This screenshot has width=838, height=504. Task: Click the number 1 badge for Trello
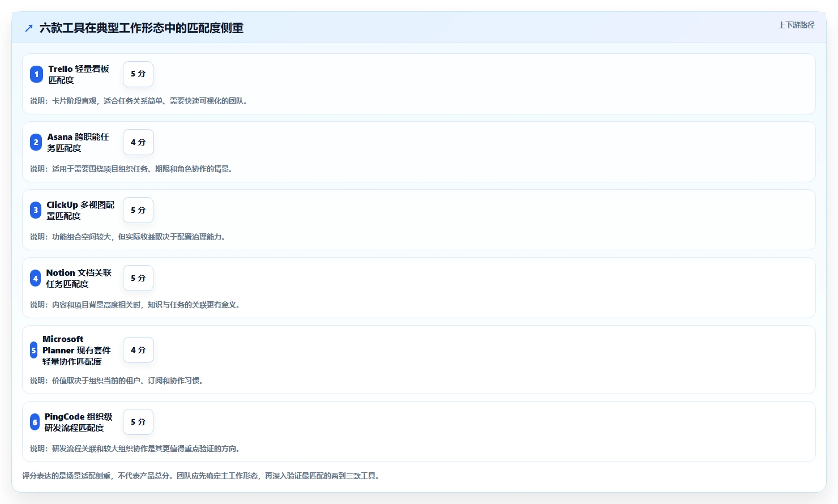point(36,74)
